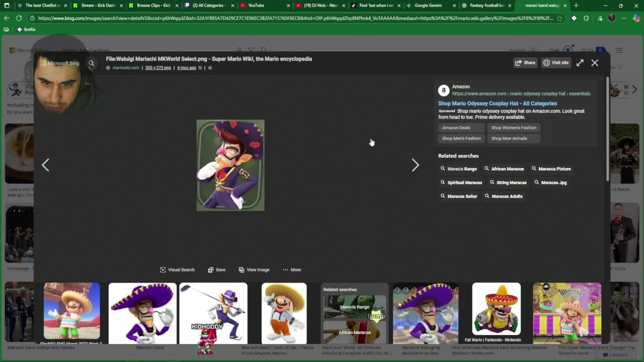The image size is (644, 362).
Task: Open the Share button
Action: (525, 63)
